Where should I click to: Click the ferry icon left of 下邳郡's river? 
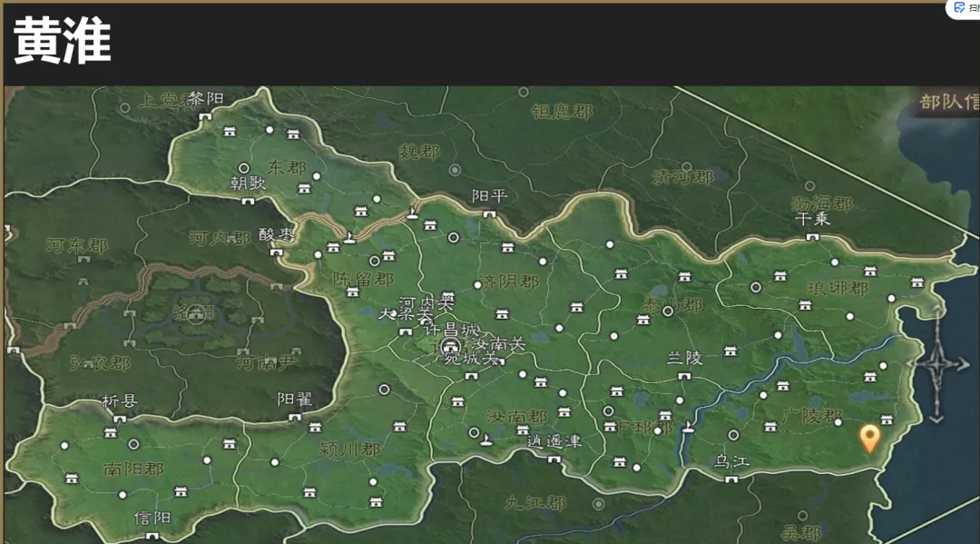tap(688, 427)
